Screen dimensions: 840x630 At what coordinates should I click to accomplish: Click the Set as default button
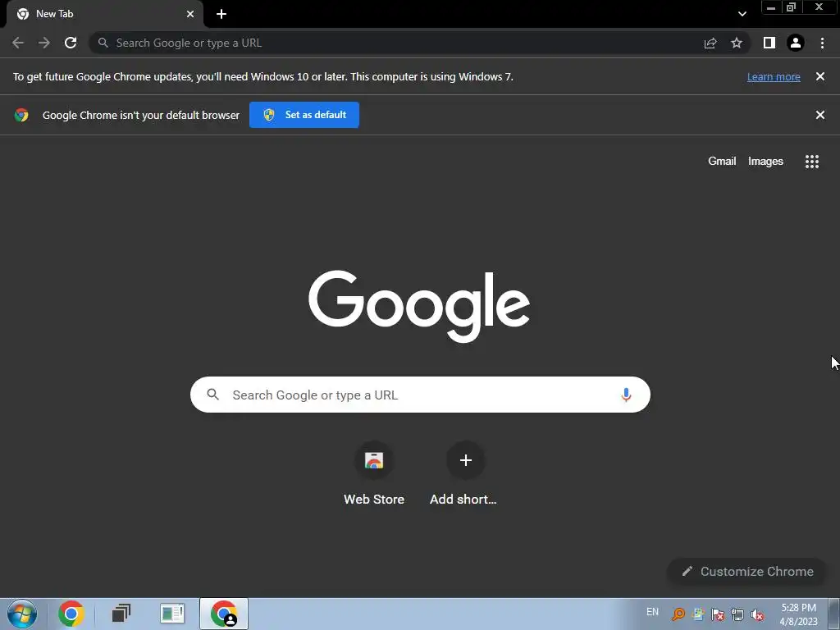coord(304,115)
